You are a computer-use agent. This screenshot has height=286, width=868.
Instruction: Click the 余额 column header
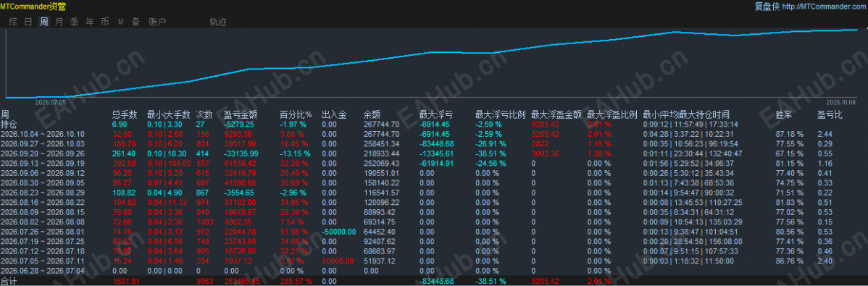coord(372,115)
